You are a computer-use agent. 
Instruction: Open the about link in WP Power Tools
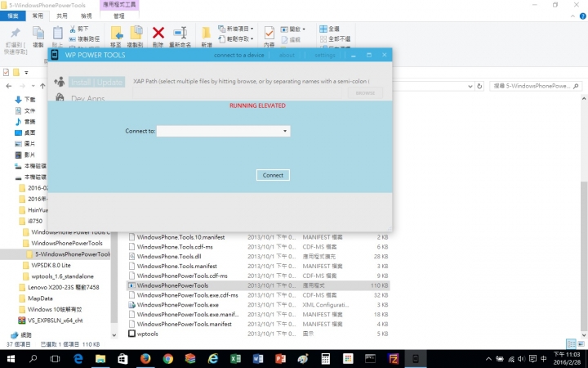287,56
